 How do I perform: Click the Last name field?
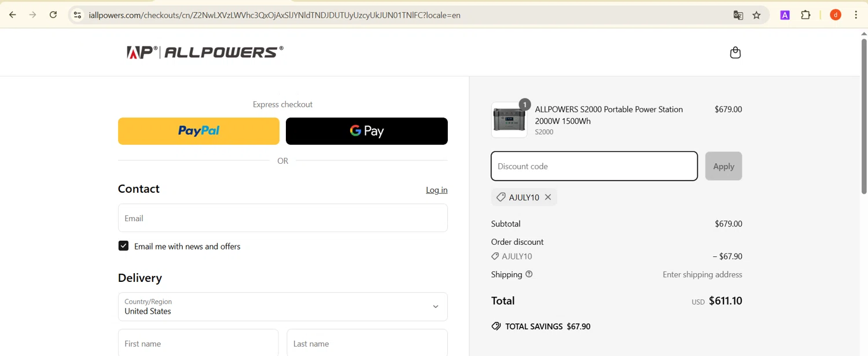pos(367,343)
